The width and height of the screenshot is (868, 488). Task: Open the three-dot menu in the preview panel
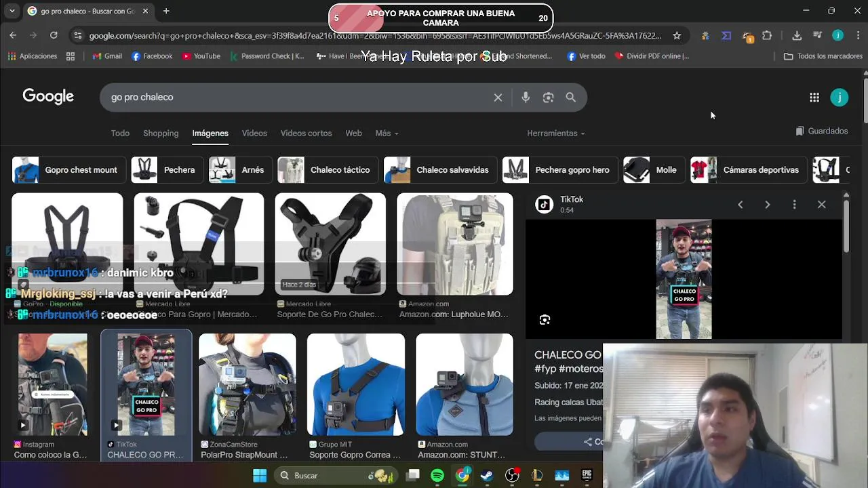794,205
